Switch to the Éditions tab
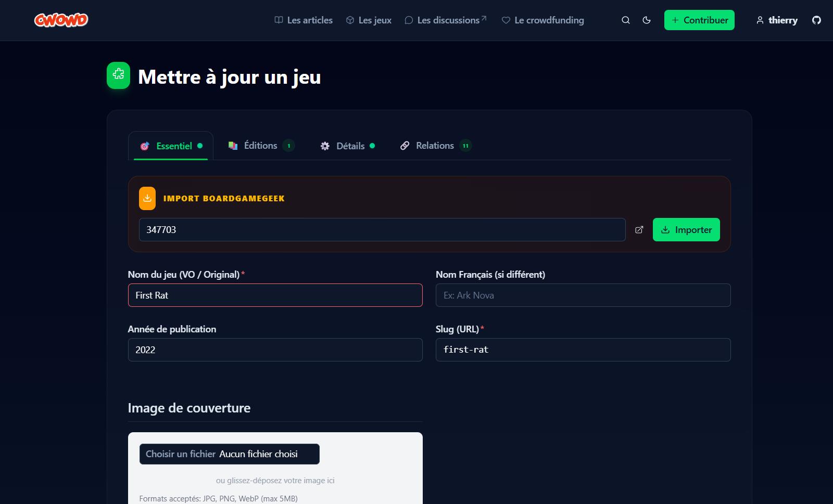This screenshot has width=833, height=504. tap(261, 146)
